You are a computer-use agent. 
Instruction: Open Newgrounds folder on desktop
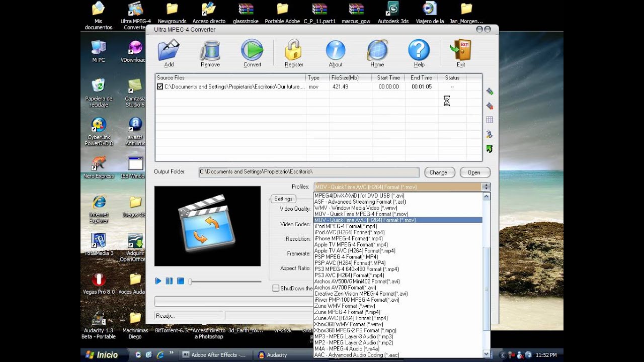(172, 13)
